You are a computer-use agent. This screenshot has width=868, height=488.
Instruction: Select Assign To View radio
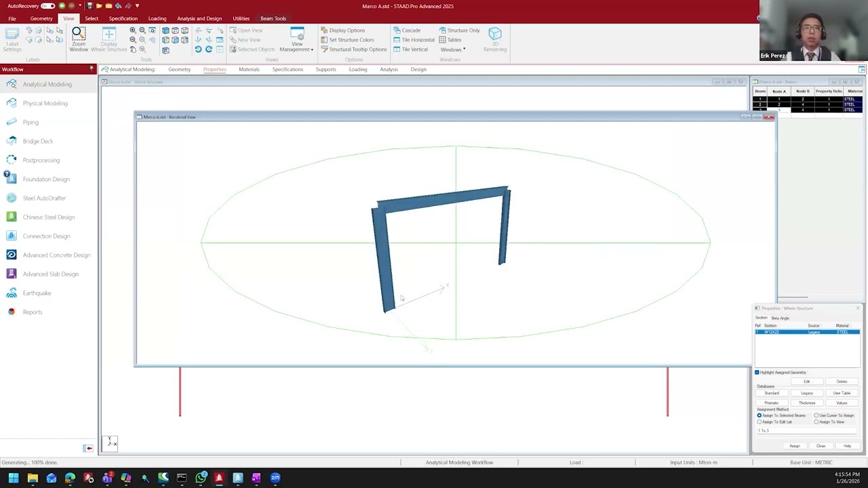coord(816,422)
